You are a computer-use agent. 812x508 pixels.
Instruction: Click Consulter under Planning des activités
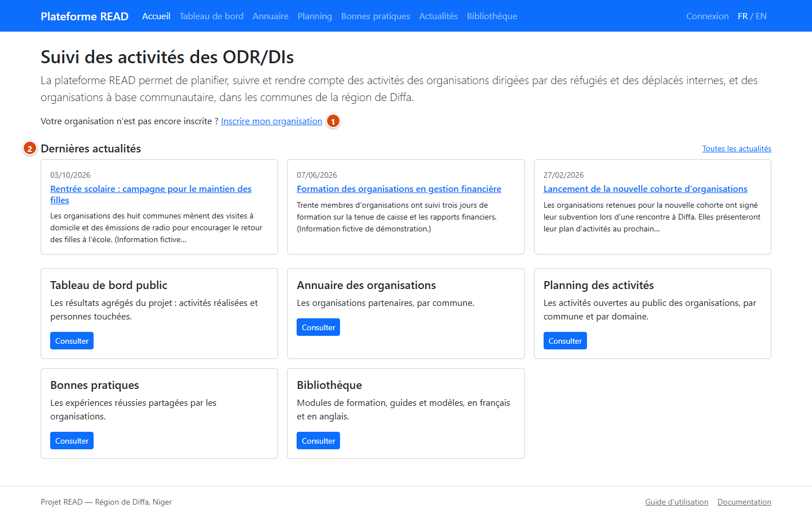coord(565,341)
